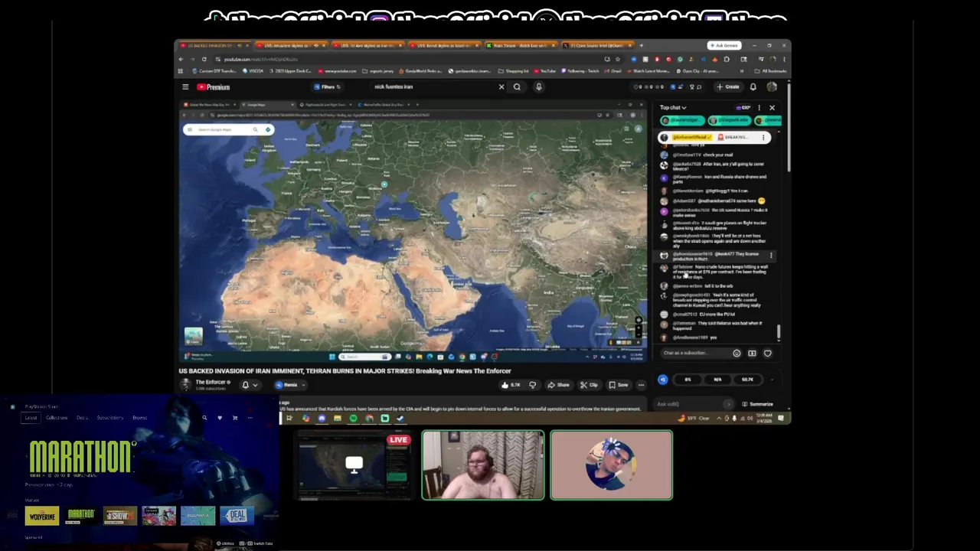The image size is (980, 551).
Task: Click the Summarize button in vidIQ
Action: point(756,404)
